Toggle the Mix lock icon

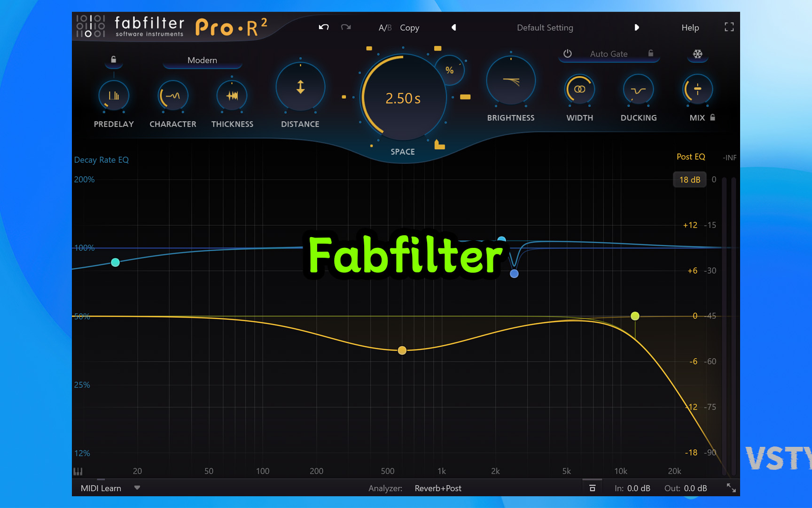pyautogui.click(x=713, y=118)
